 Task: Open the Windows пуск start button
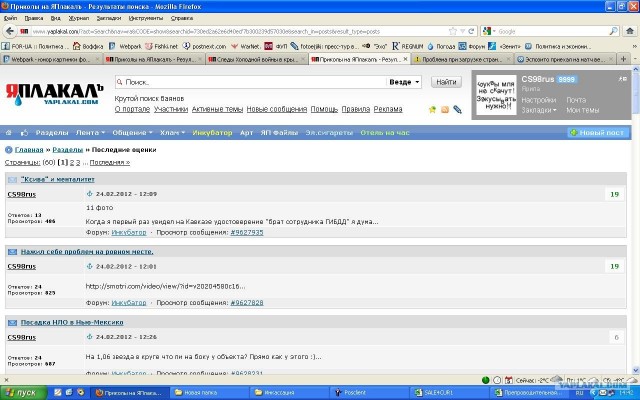pyautogui.click(x=24, y=393)
